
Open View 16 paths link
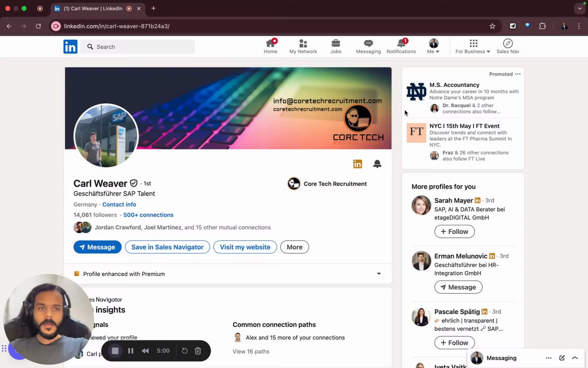coord(251,351)
